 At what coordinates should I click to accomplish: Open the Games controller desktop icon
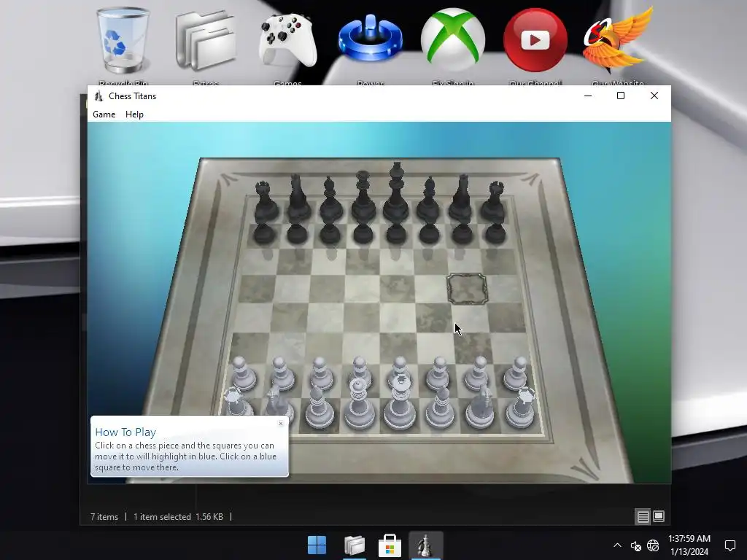(x=287, y=46)
